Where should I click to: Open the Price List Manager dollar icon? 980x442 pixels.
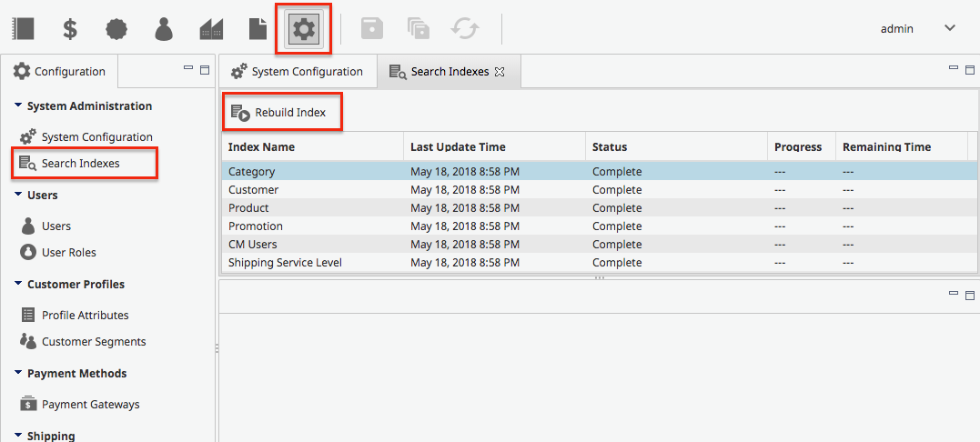click(70, 29)
